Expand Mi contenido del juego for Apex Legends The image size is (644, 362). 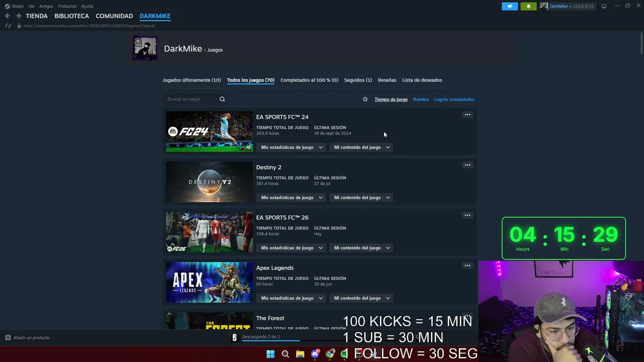tap(362, 298)
